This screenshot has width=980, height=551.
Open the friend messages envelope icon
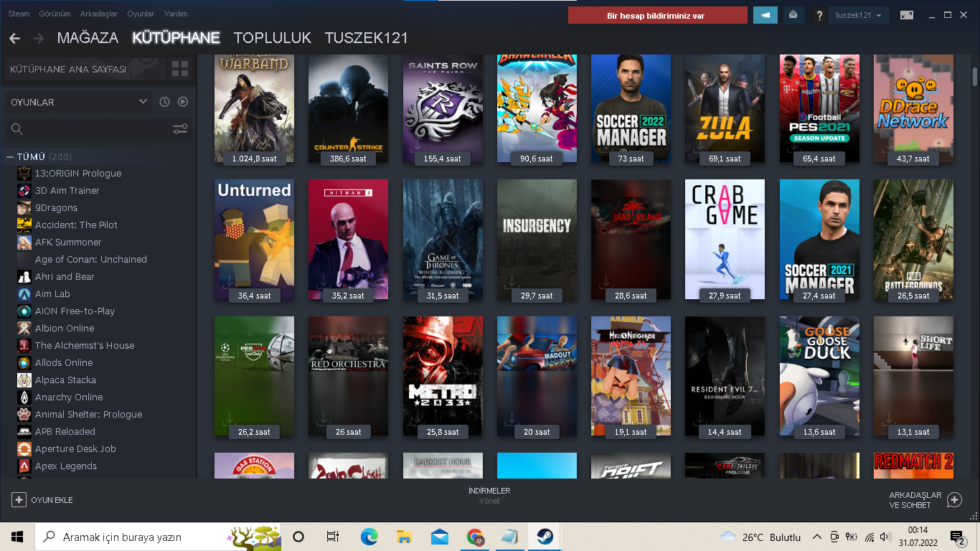click(x=793, y=15)
